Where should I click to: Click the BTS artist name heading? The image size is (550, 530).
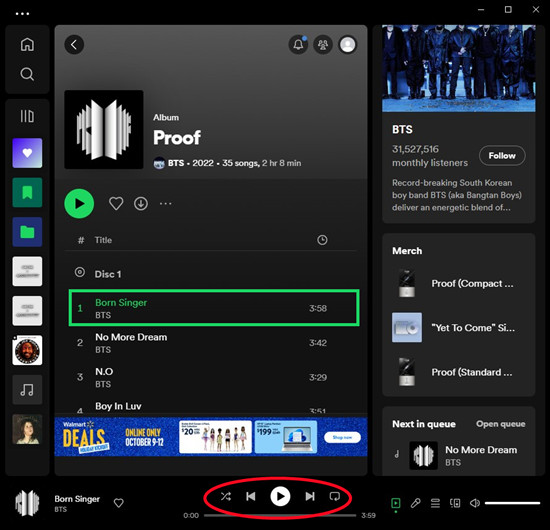click(x=402, y=129)
